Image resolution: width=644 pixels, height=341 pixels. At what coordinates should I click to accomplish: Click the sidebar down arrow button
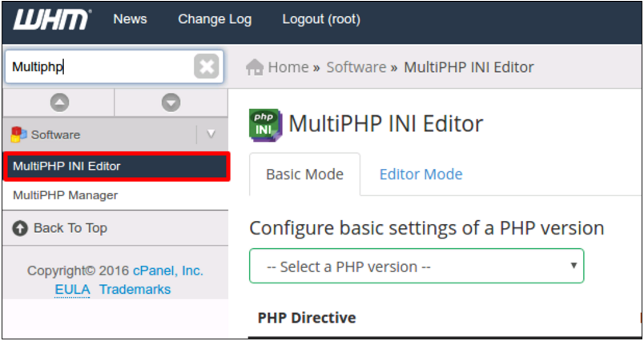point(171,102)
